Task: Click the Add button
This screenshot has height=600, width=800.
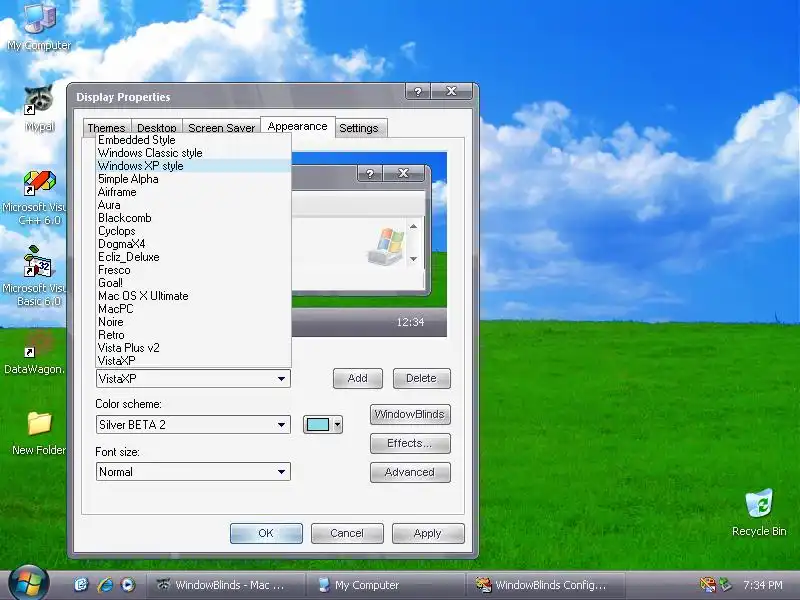Action: point(358,379)
